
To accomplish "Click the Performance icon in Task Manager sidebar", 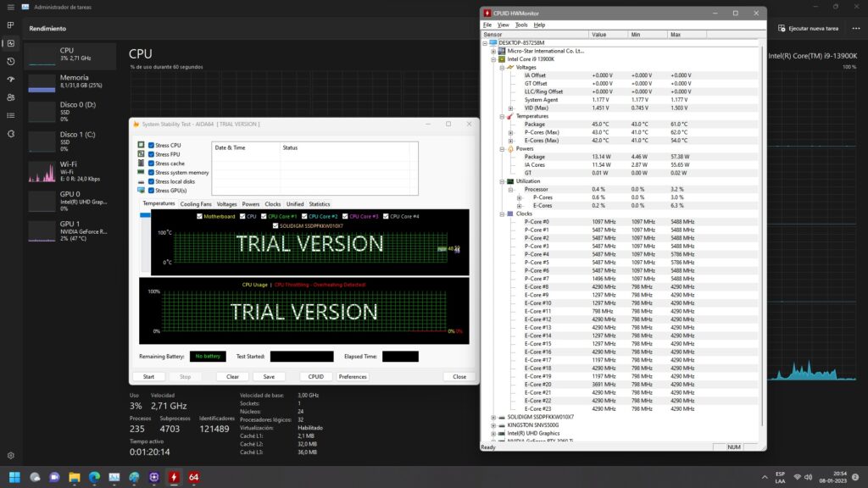I will pyautogui.click(x=10, y=45).
